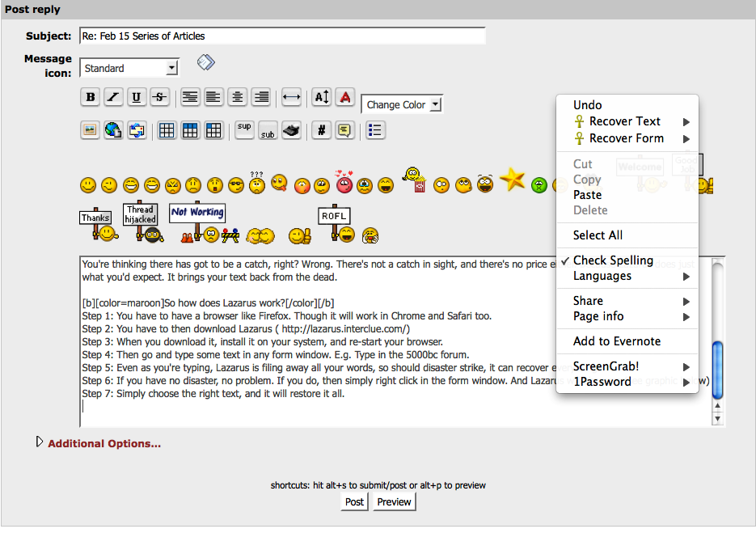This screenshot has width=756, height=533.
Task: Open Languages submenu
Action: [627, 276]
